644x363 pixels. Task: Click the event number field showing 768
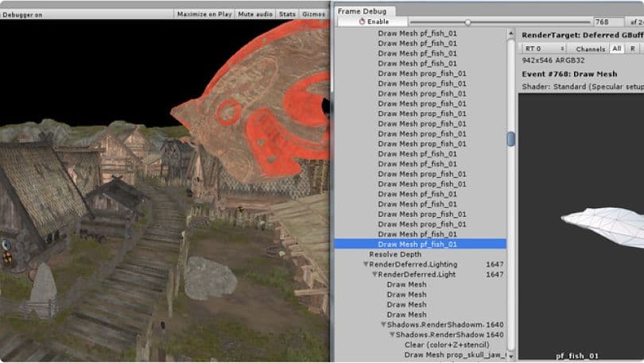pos(609,22)
